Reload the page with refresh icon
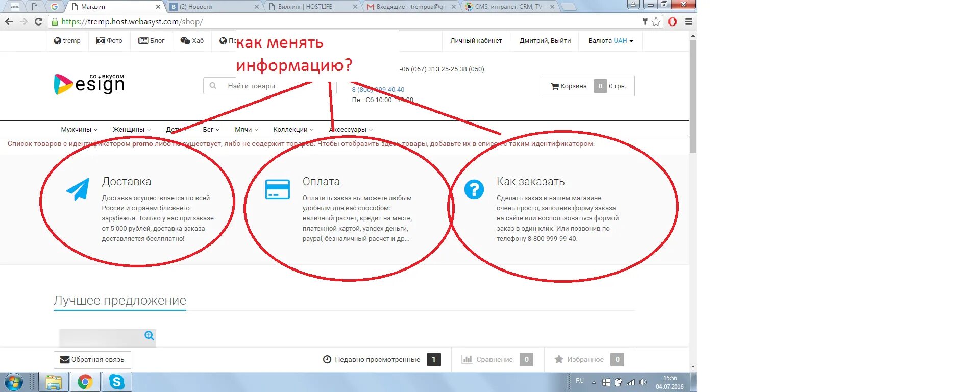980x392 pixels. point(38,22)
